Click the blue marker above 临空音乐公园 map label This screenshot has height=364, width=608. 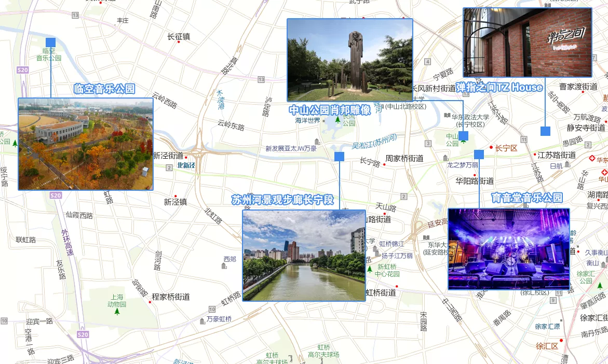[50, 43]
